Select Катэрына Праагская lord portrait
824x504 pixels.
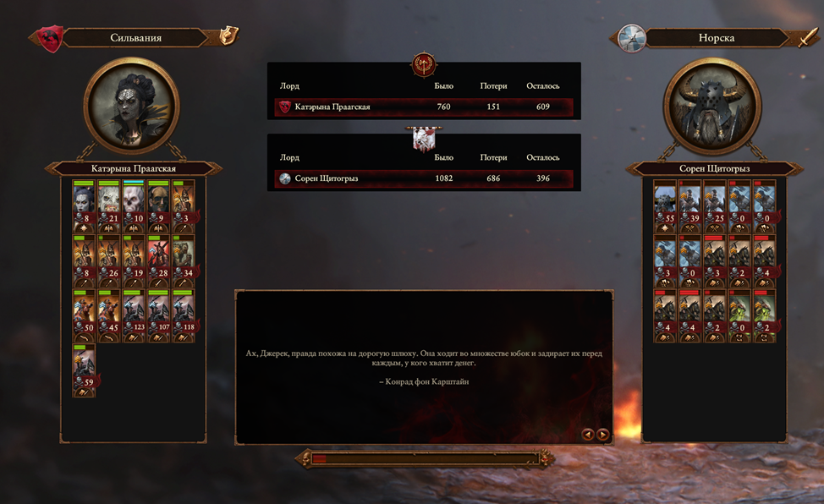[x=131, y=107]
